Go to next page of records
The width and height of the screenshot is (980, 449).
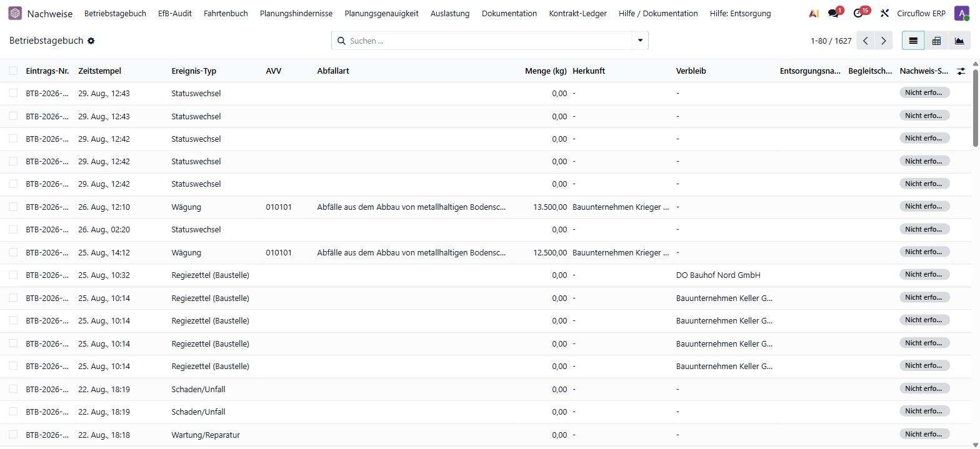coord(883,41)
